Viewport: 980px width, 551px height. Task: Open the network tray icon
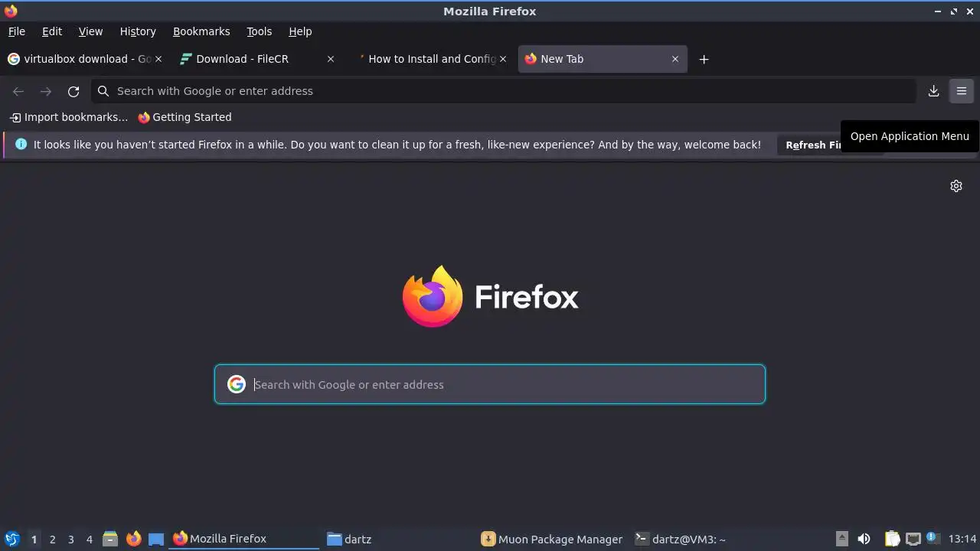click(913, 539)
